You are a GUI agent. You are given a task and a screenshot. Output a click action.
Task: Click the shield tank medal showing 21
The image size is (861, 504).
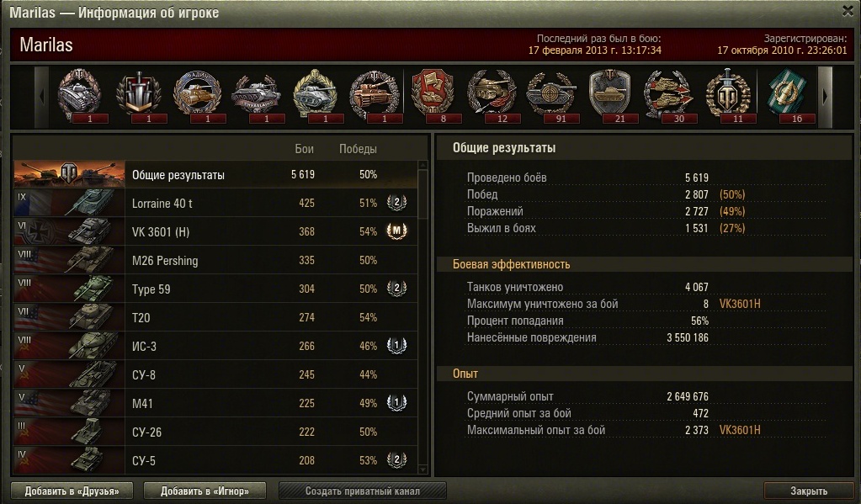pos(610,96)
